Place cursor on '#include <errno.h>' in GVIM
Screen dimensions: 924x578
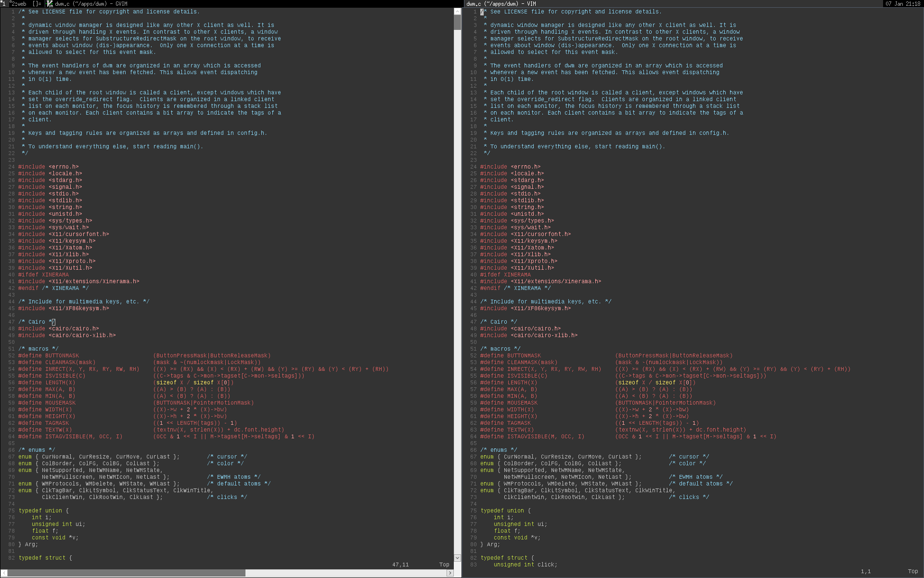pos(48,167)
